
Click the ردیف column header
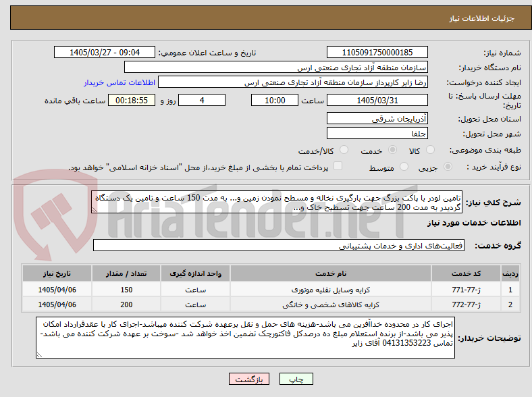[510, 273]
